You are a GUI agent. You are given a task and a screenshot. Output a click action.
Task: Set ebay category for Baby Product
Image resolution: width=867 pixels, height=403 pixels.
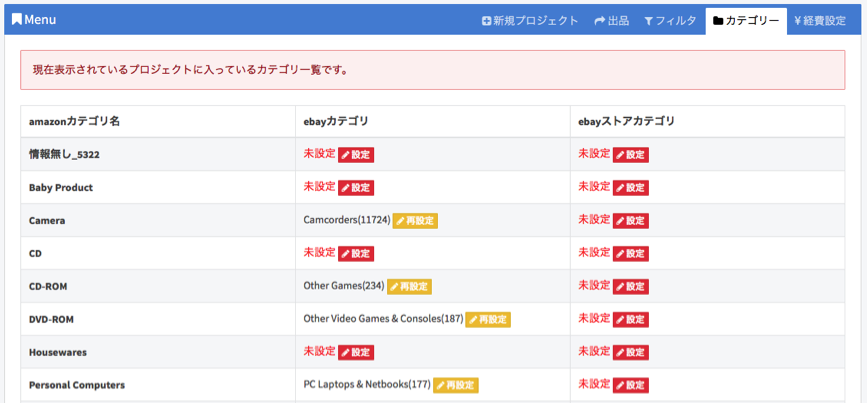[x=356, y=188]
